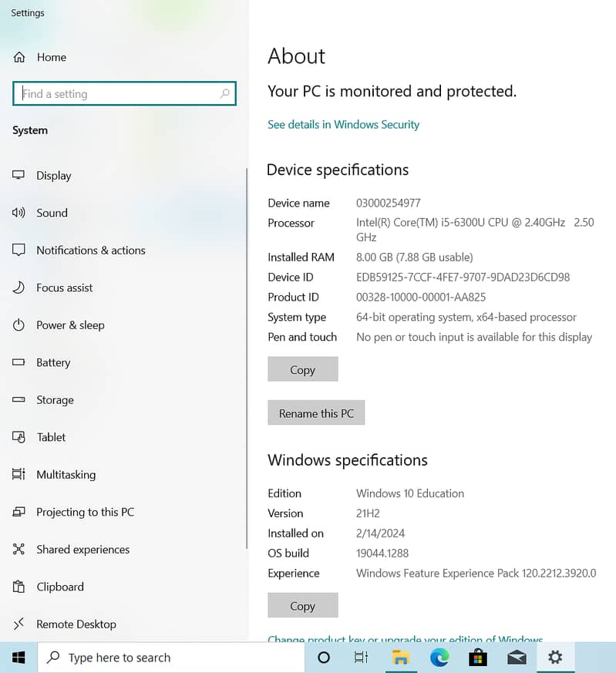
Task: Open the Sound settings page
Action: pos(52,213)
